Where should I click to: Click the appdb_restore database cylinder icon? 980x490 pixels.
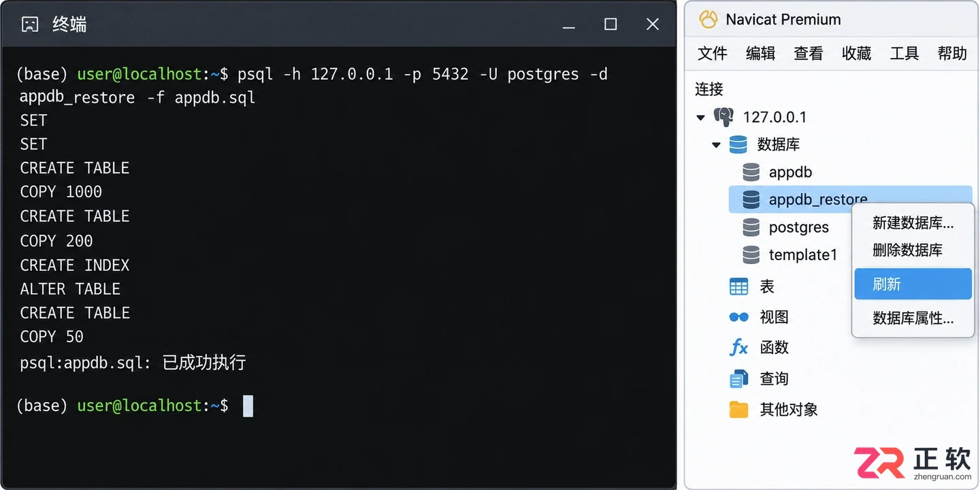751,199
